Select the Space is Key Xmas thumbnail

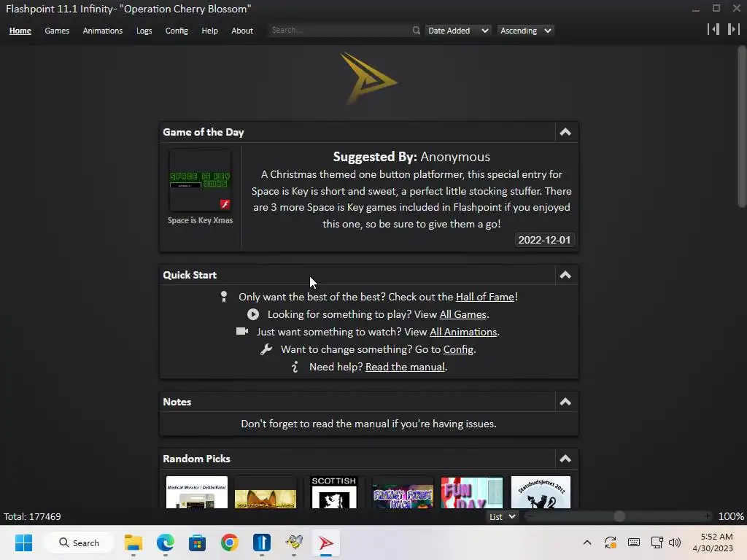pyautogui.click(x=200, y=180)
